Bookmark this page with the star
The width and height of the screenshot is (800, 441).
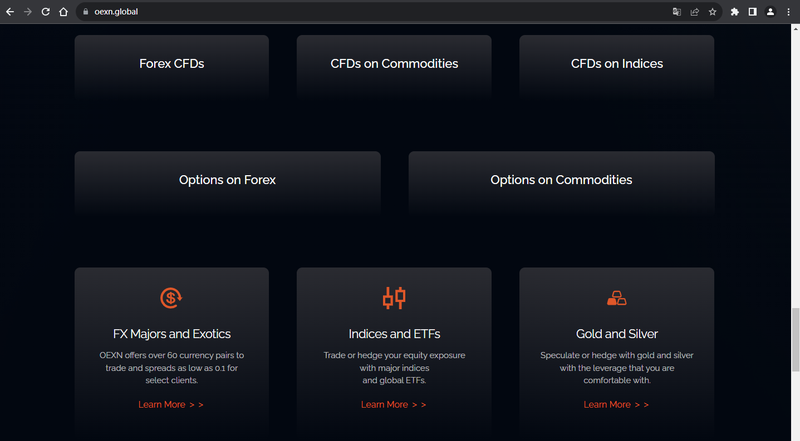[x=712, y=12]
